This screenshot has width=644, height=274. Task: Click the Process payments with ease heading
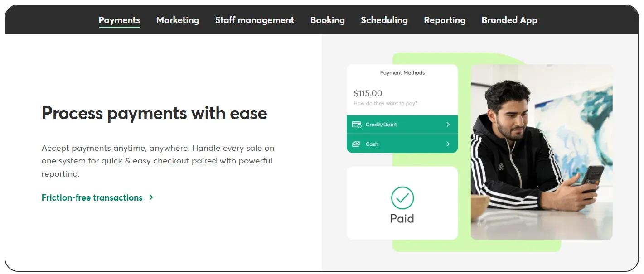(154, 113)
